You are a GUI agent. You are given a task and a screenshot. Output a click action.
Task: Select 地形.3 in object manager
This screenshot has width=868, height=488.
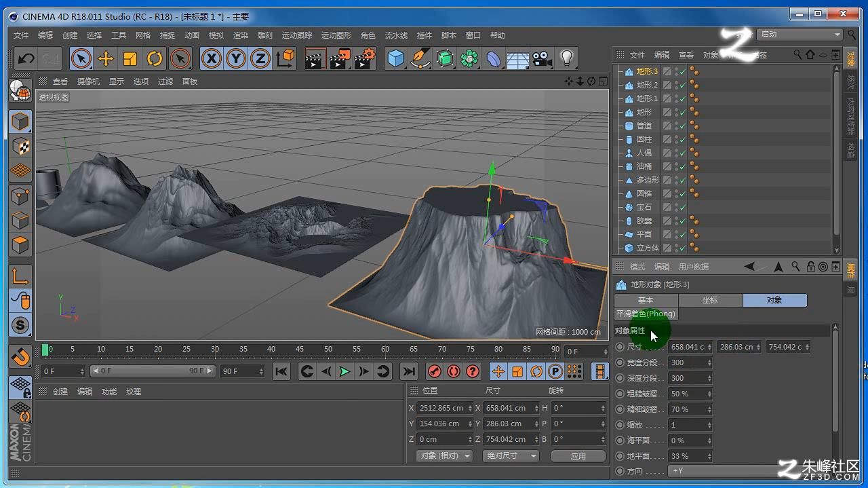647,71
